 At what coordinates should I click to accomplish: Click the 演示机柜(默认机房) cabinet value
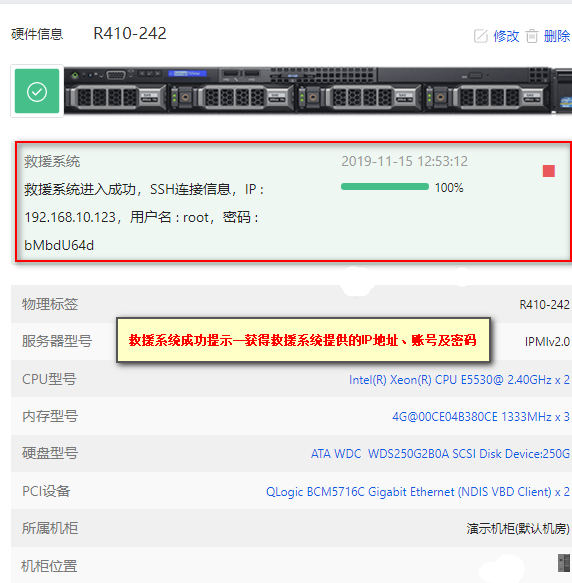pos(518,528)
